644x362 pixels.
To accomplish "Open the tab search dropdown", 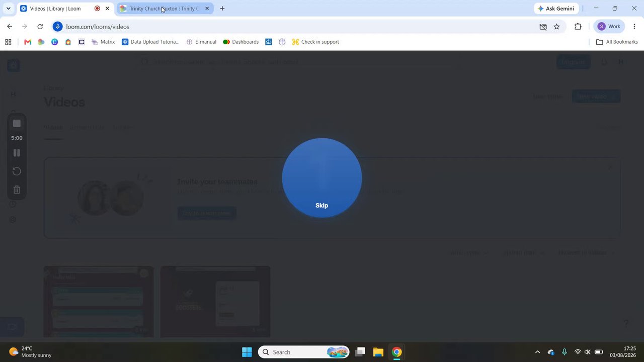I will 8,9.
